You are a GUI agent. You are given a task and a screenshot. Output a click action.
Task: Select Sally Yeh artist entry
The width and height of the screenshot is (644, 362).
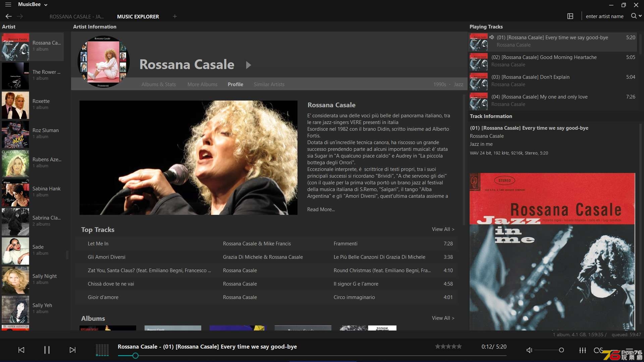pyautogui.click(x=33, y=309)
